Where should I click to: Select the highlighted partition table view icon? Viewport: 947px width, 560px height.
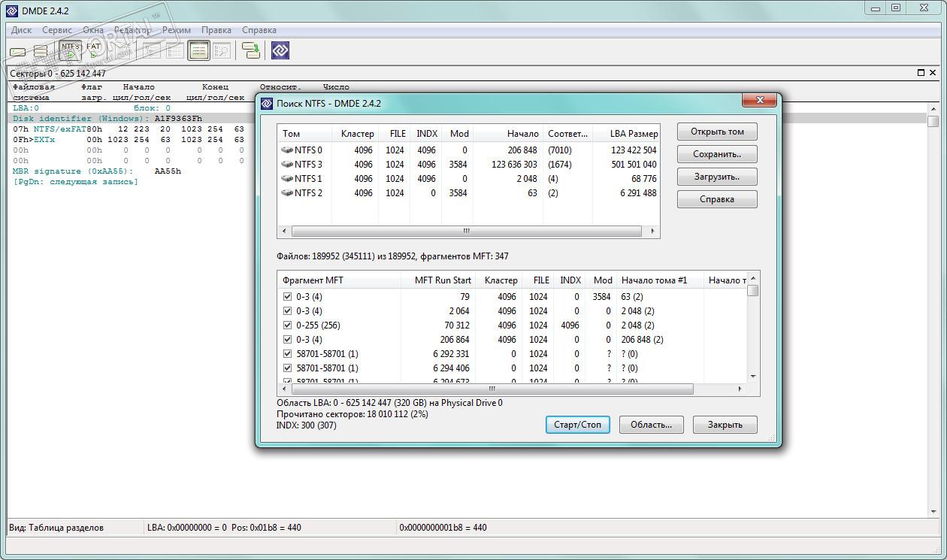198,50
